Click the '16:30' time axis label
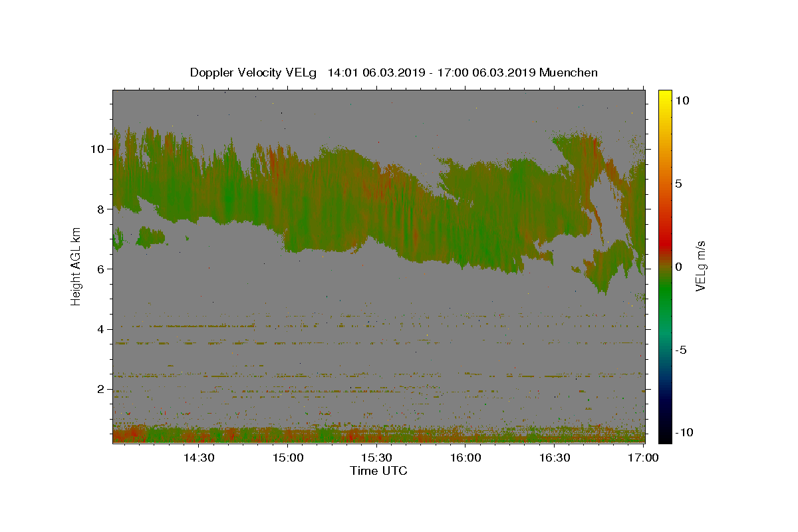Image resolution: width=798 pixels, height=532 pixels. point(555,458)
